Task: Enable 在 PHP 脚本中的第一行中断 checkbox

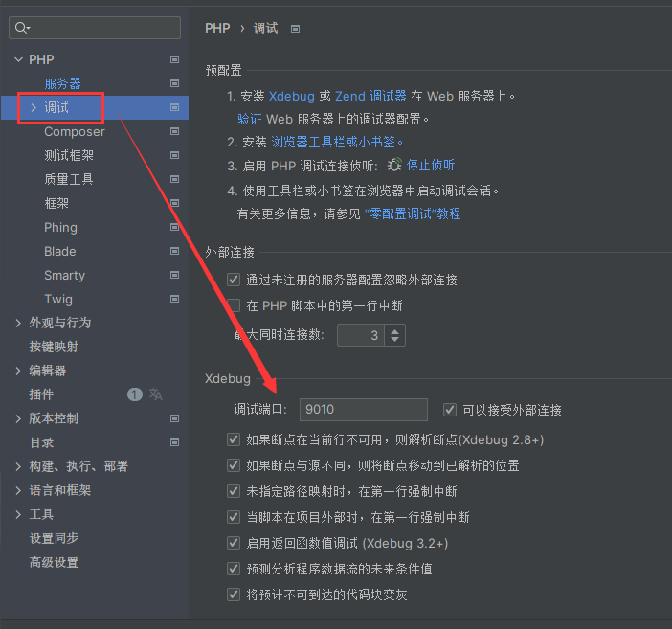Action: [x=234, y=305]
